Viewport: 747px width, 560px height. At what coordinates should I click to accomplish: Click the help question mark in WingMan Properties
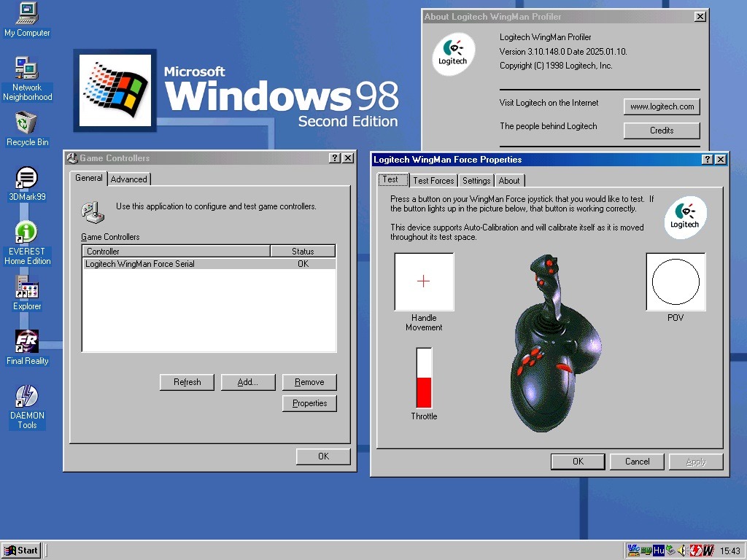[x=708, y=160]
